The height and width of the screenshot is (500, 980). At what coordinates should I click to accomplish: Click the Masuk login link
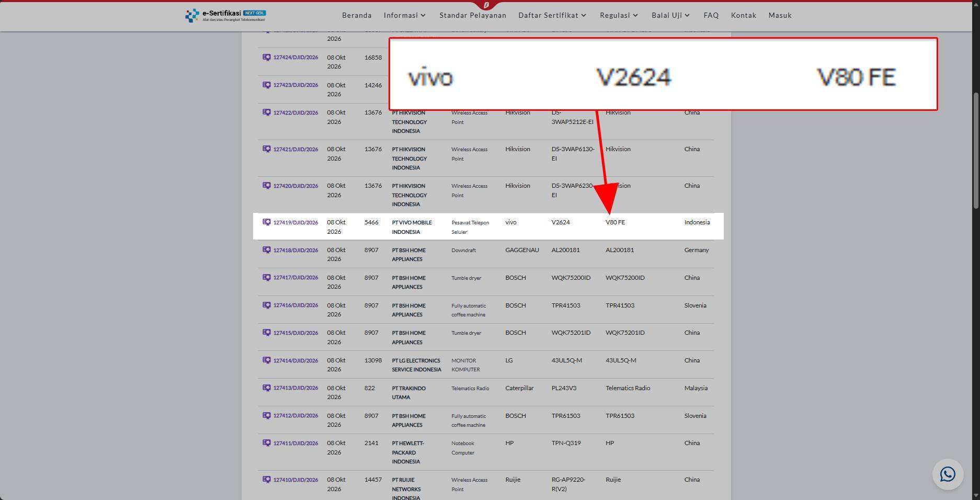click(780, 15)
